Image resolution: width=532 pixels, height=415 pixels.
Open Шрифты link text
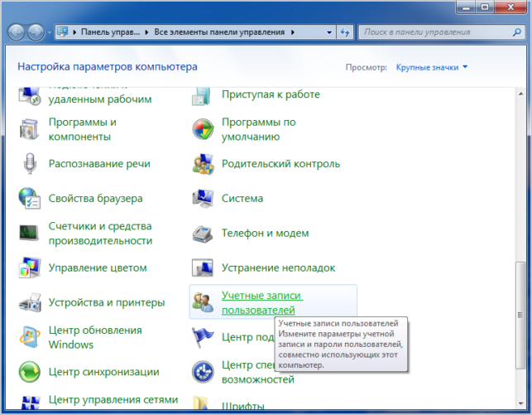[243, 406]
